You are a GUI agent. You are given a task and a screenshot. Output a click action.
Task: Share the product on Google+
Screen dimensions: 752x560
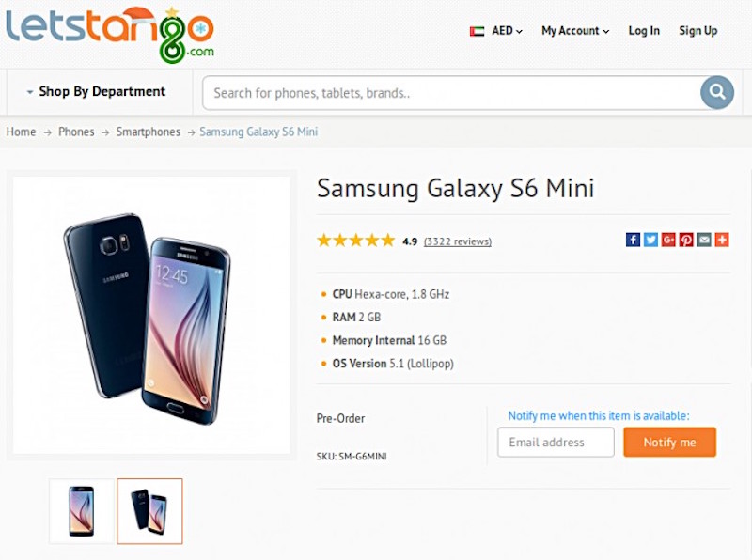point(668,240)
